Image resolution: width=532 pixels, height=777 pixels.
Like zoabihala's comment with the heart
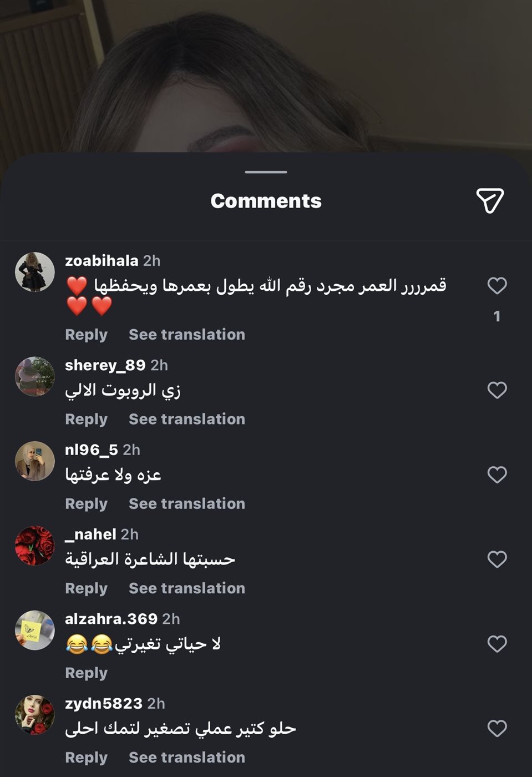(497, 286)
